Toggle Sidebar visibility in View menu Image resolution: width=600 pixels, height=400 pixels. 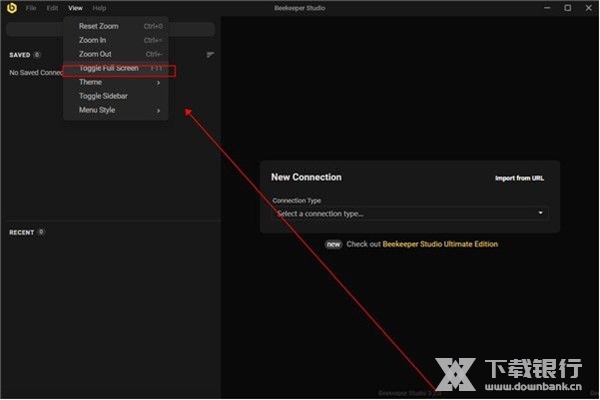(103, 96)
